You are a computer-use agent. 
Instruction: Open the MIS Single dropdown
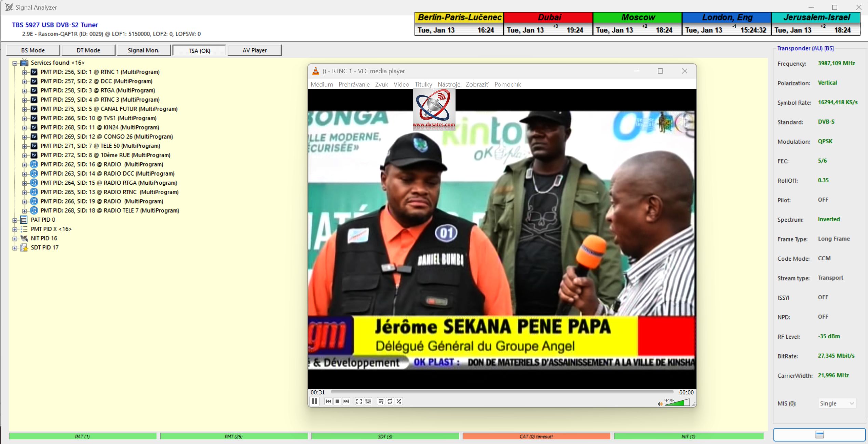(837, 403)
